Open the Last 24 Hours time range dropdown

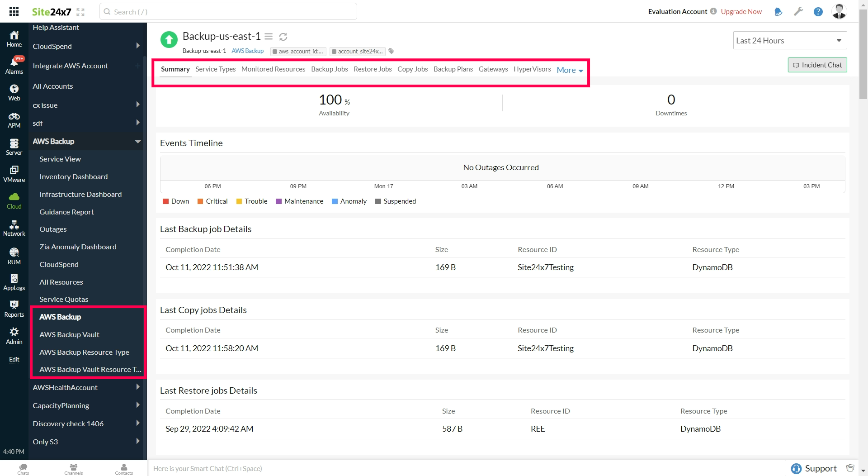tap(789, 40)
